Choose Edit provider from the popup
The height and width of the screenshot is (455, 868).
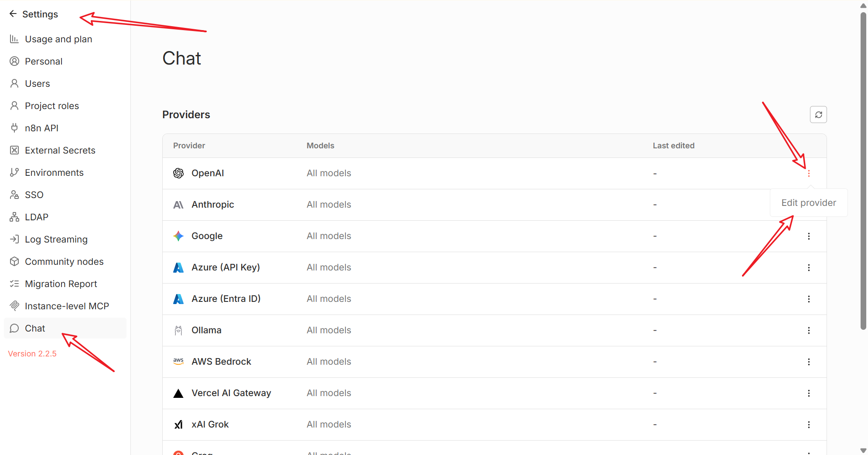809,203
